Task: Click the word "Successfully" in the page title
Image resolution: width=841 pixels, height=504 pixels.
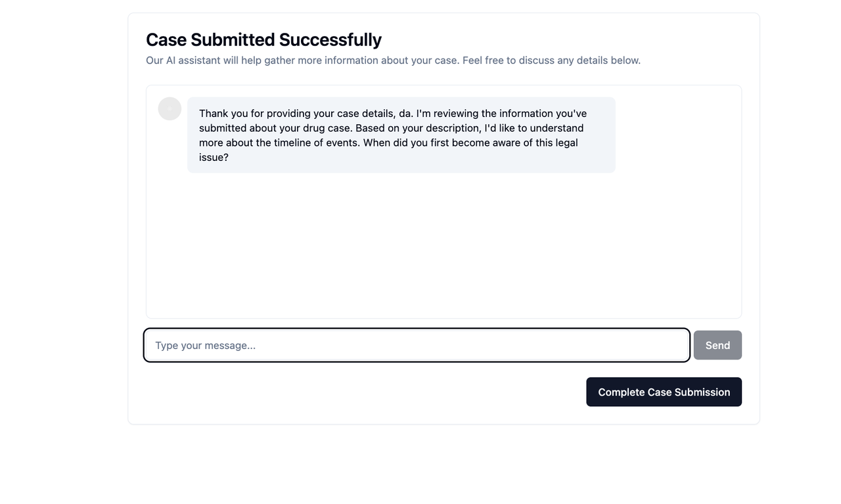Action: point(330,39)
